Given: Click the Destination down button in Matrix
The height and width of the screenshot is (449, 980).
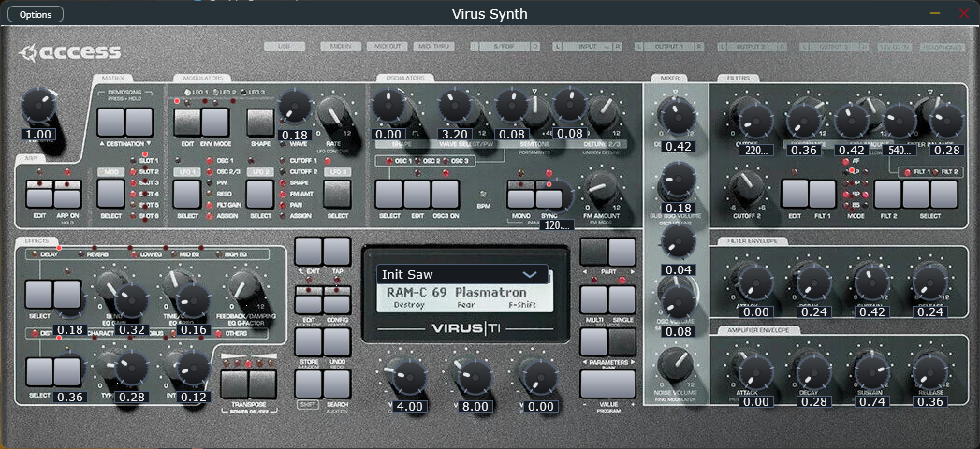Looking at the screenshot, I should [139, 122].
